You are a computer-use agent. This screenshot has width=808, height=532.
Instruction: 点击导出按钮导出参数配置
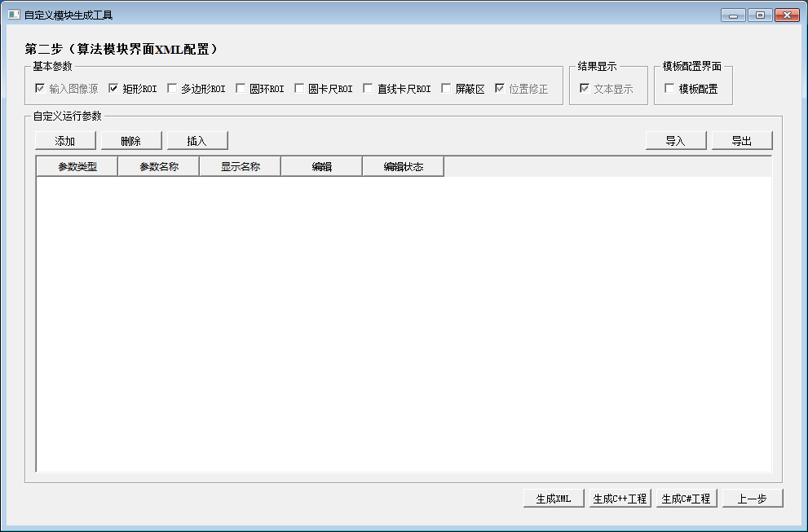click(x=741, y=139)
